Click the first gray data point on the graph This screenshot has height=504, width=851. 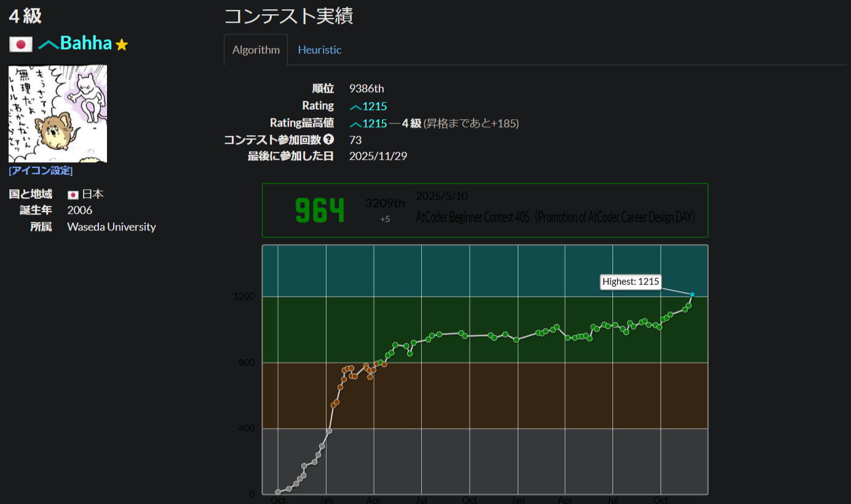[x=278, y=492]
